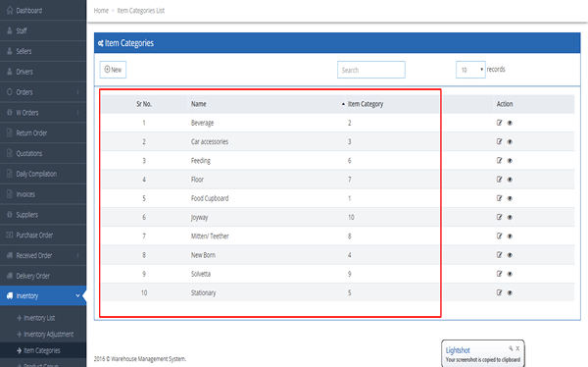Click the Dashboard home icon
588x367 pixels.
[10, 10]
